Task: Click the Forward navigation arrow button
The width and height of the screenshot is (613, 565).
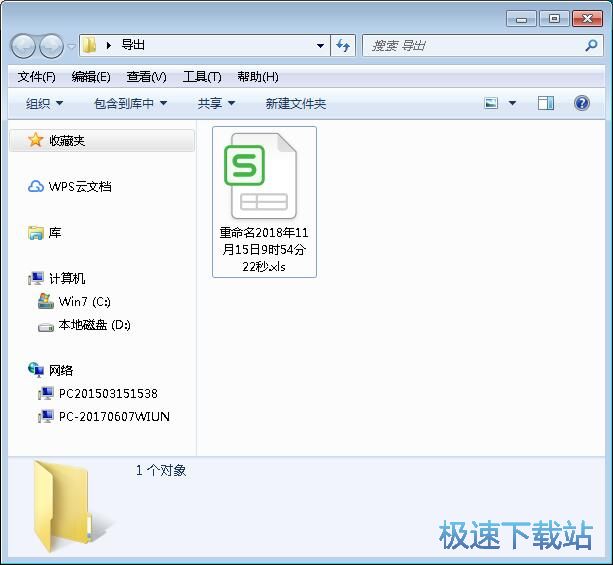Action: pyautogui.click(x=52, y=46)
